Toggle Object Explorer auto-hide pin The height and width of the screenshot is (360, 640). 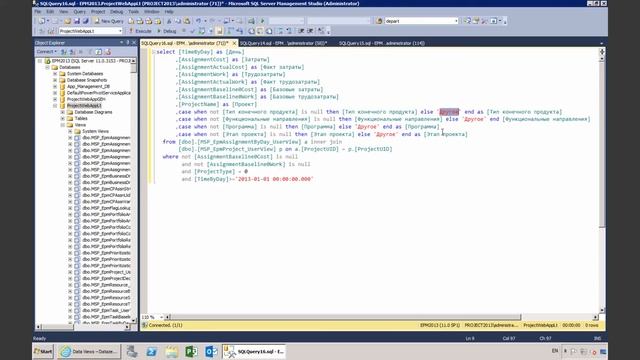[127, 42]
